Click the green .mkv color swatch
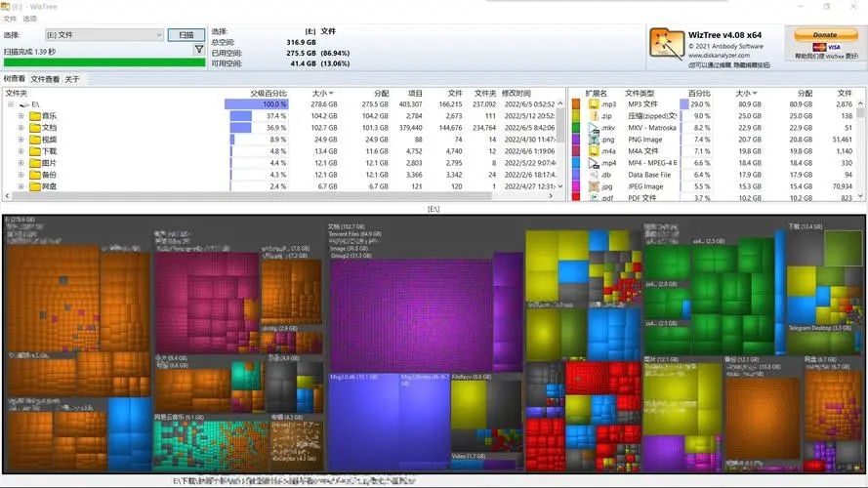This screenshot has height=488, width=868. (576, 128)
